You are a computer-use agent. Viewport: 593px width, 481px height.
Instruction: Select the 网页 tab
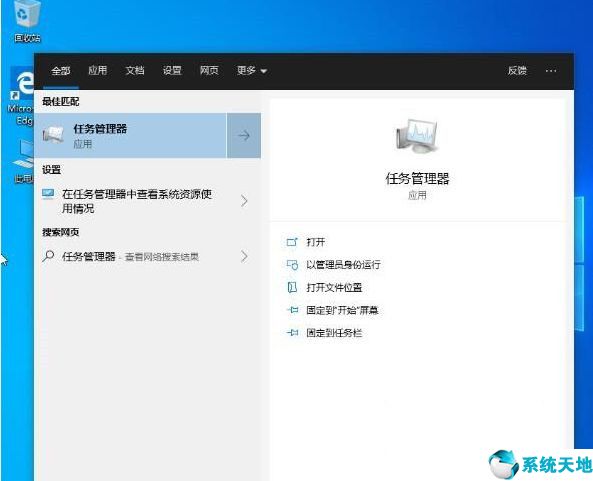(x=209, y=70)
